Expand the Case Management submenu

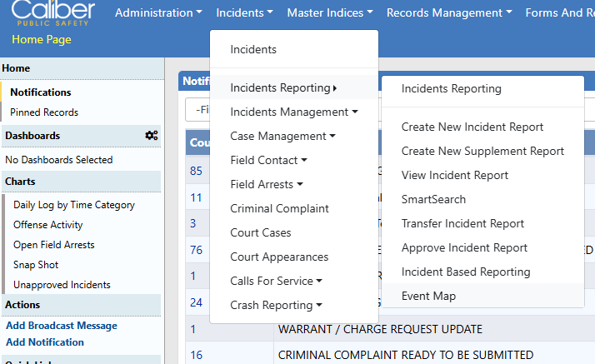282,136
